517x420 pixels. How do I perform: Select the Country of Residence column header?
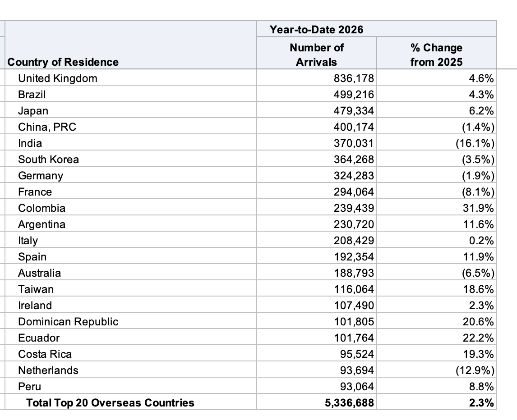64,62
